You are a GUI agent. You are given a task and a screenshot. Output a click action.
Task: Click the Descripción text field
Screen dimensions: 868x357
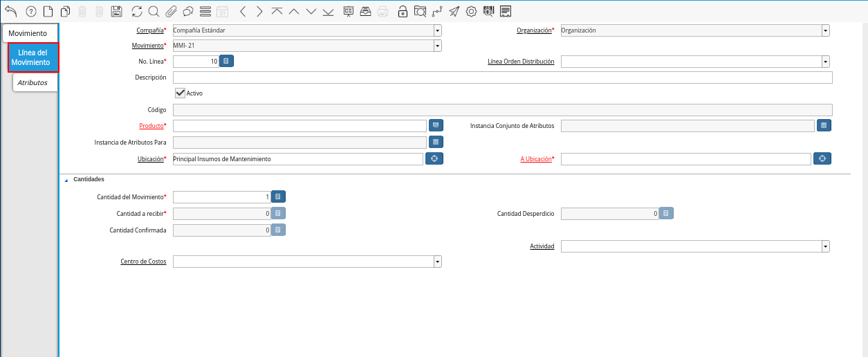(502, 77)
